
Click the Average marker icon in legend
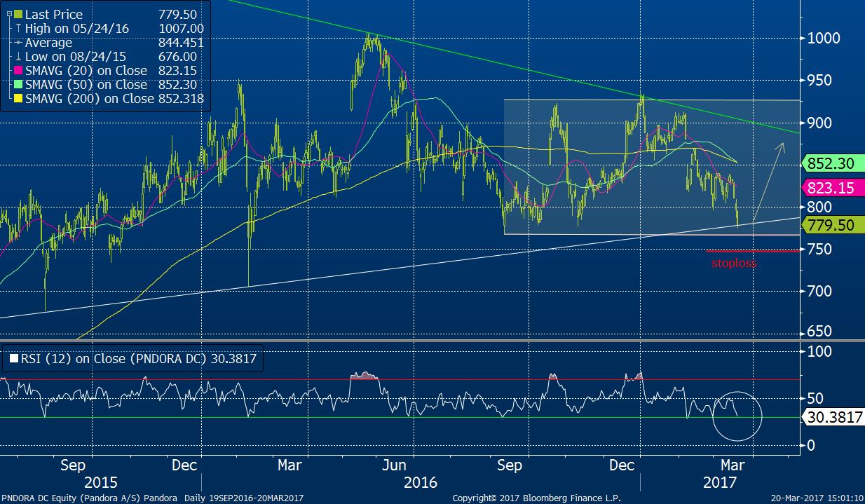(18, 43)
